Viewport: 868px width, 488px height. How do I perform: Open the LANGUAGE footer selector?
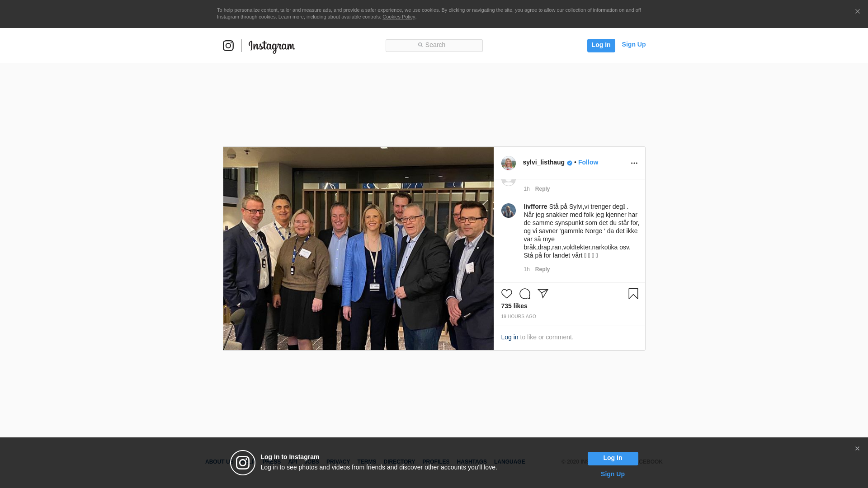coord(509,462)
